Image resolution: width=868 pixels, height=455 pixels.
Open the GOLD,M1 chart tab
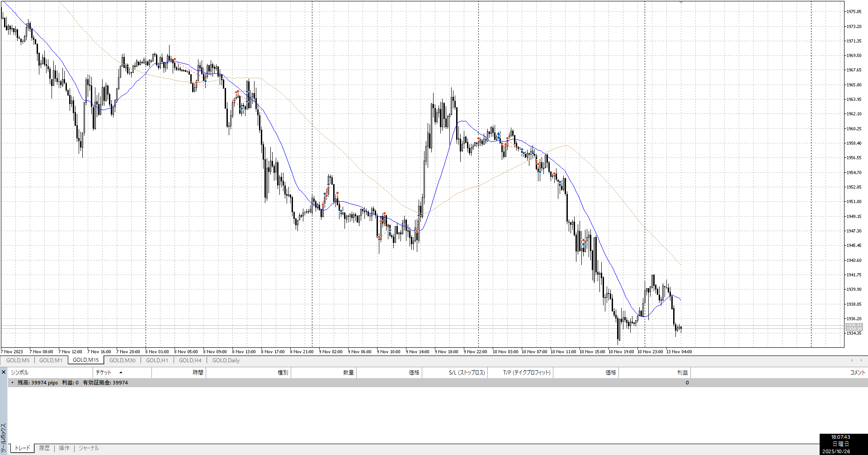coord(51,360)
